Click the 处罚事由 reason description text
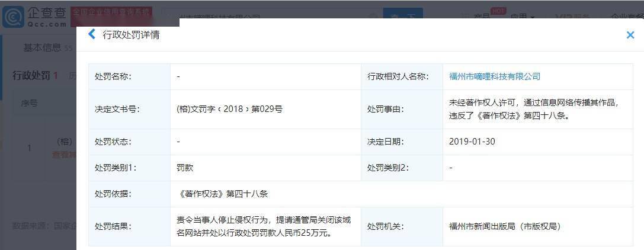This screenshot has height=250, width=644. [534, 109]
